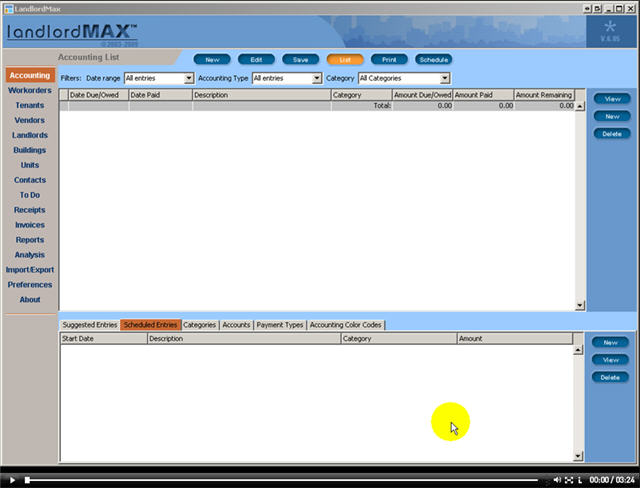Open the Date range dropdown
640x488 pixels.
159,78
